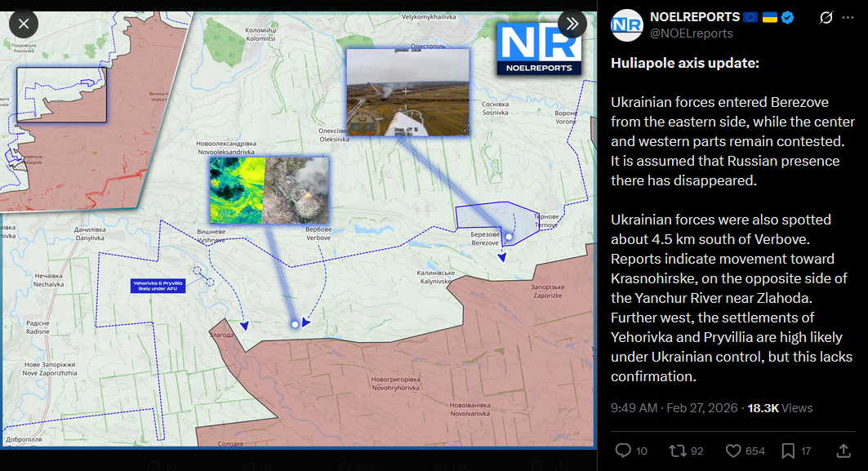Click the Novoivanivka map label
Screen dimensions: 868x471
click(x=470, y=409)
